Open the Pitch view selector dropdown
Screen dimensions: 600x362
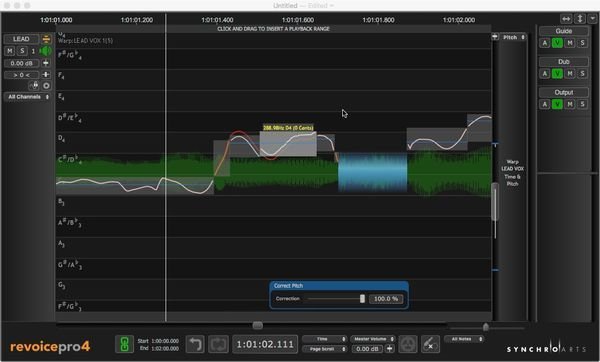pyautogui.click(x=513, y=37)
